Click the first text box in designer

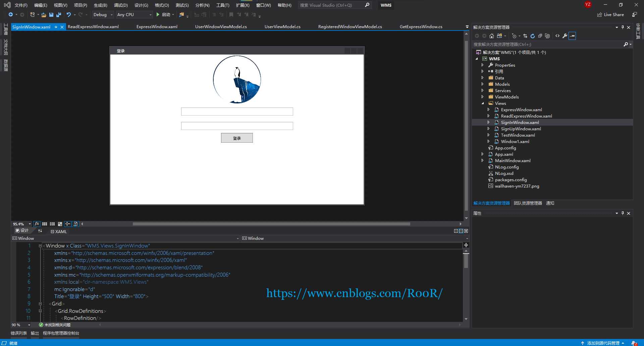click(x=237, y=112)
